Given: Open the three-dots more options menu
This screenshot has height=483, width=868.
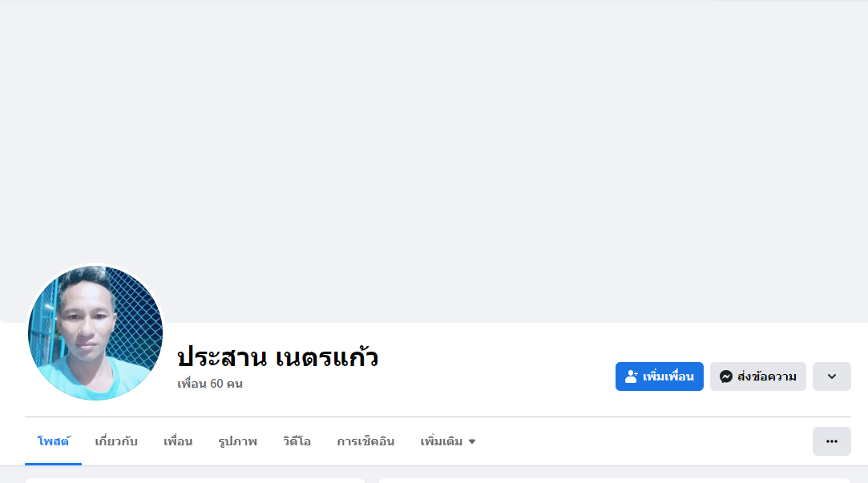Looking at the screenshot, I should pos(831,441).
